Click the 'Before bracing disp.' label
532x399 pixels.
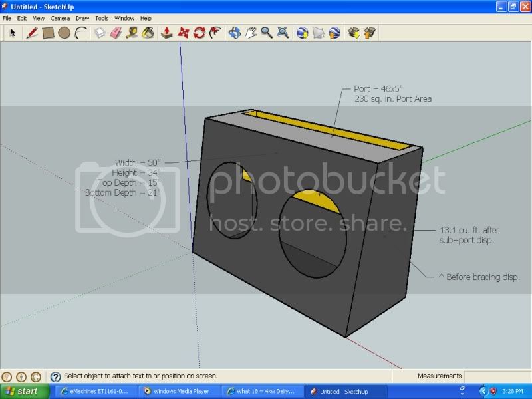pos(483,277)
